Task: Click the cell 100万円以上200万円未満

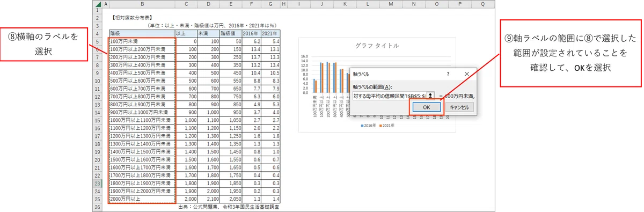Action: pyautogui.click(x=142, y=49)
